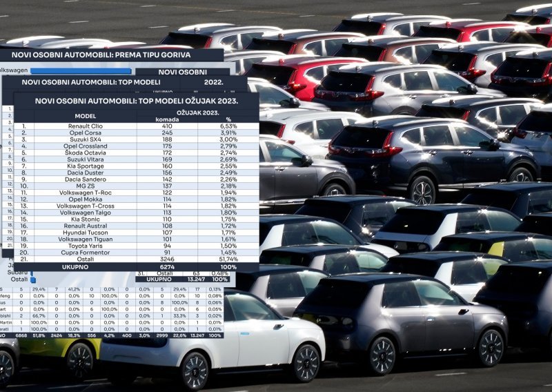Click the 410 units value for Renault Clio
The height and width of the screenshot is (392, 552).
click(167, 126)
